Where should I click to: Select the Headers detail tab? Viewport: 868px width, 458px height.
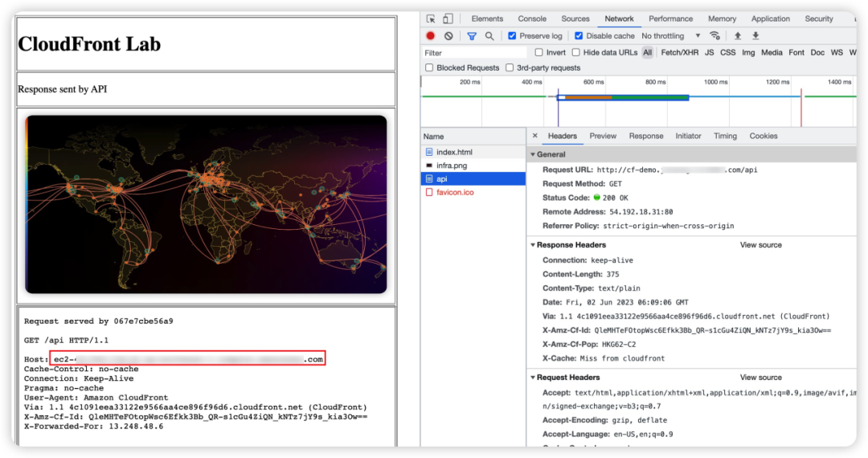pos(563,136)
